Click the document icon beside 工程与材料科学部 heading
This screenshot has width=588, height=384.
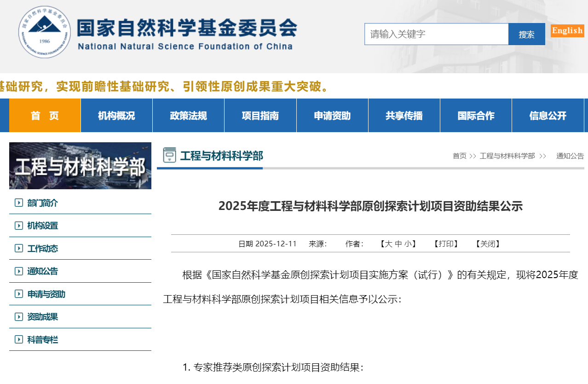pyautogui.click(x=170, y=155)
